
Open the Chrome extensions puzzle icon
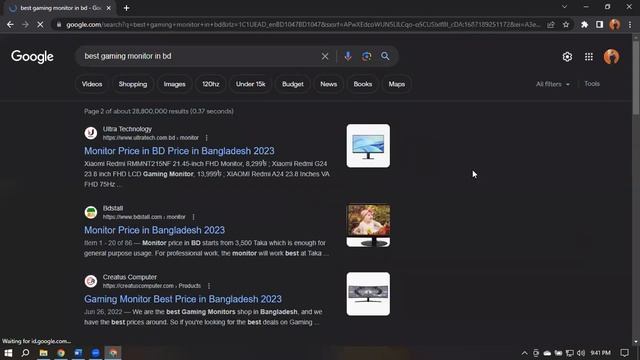point(584,25)
